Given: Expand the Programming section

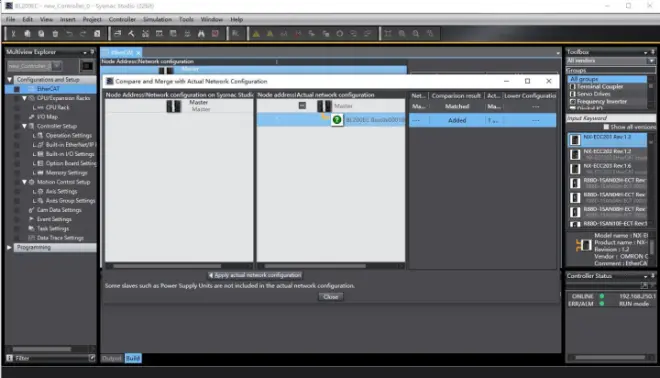Looking at the screenshot, I should pyautogui.click(x=9, y=248).
